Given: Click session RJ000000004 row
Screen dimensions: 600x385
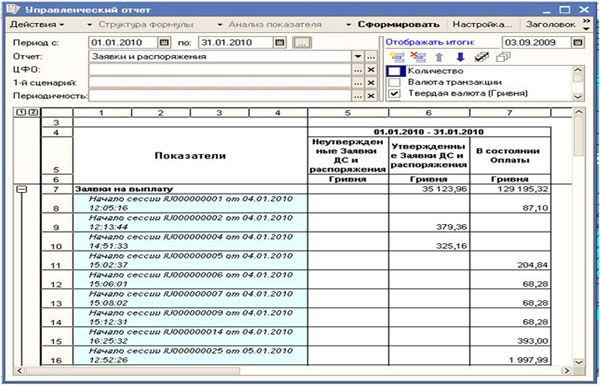Looking at the screenshot, I should point(190,241).
